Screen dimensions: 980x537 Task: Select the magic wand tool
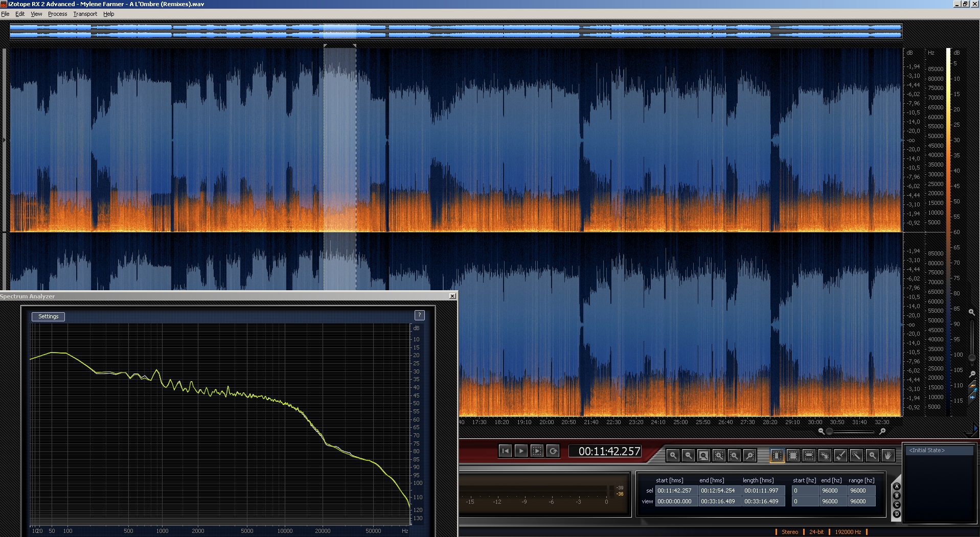coord(856,455)
